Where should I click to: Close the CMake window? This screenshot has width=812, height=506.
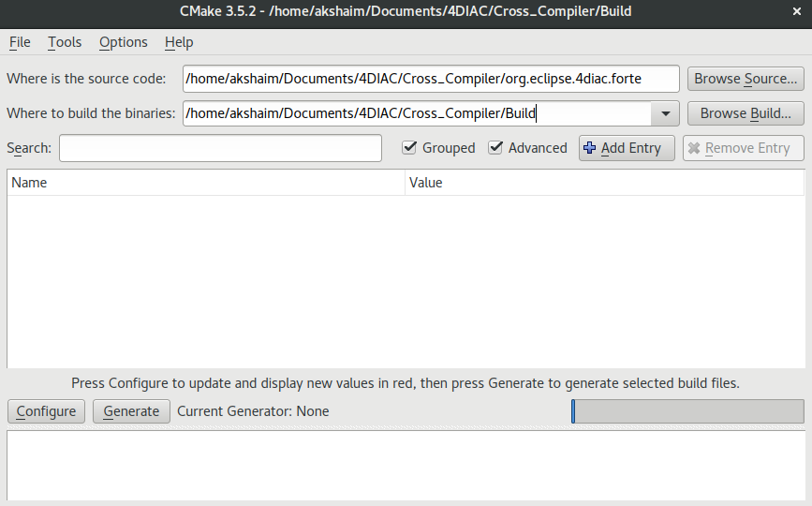(x=796, y=11)
